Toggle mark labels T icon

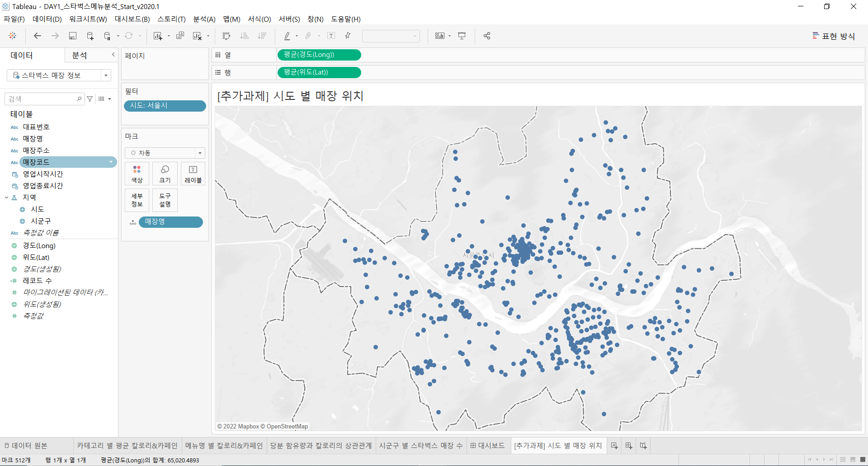pos(331,36)
